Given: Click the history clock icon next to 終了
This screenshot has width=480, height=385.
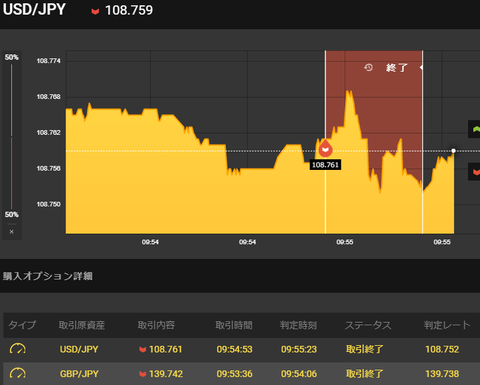Looking at the screenshot, I should tap(368, 68).
